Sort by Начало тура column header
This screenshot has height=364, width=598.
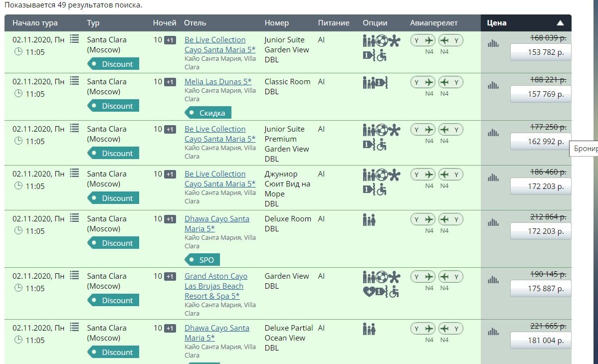coord(35,23)
